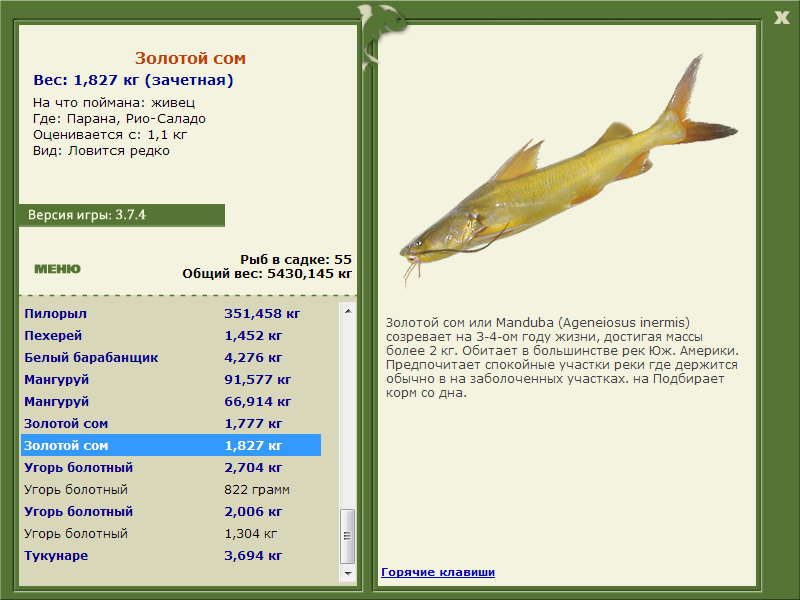800x600 pixels.
Task: Select Мангуруй weighing 66,914 кг
Action: (171, 401)
